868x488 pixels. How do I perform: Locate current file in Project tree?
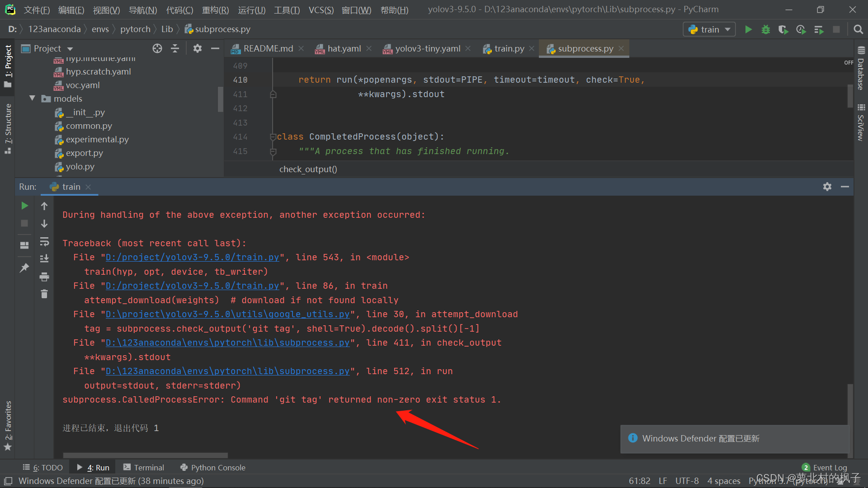(x=157, y=48)
